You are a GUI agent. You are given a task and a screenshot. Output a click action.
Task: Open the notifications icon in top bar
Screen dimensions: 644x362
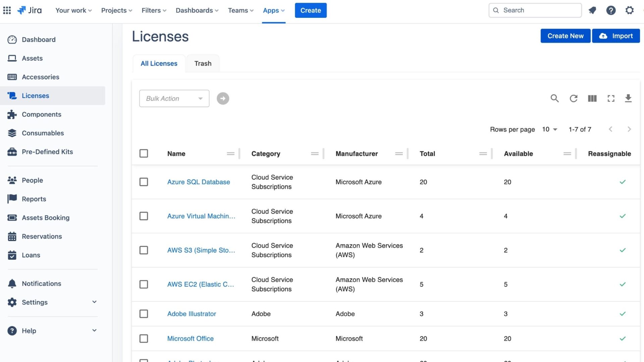pos(592,10)
